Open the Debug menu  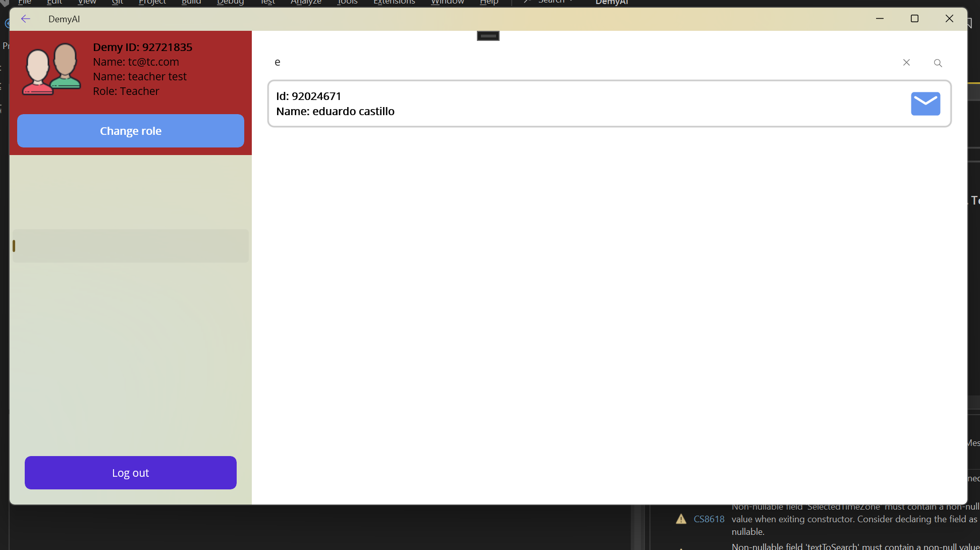point(230,2)
